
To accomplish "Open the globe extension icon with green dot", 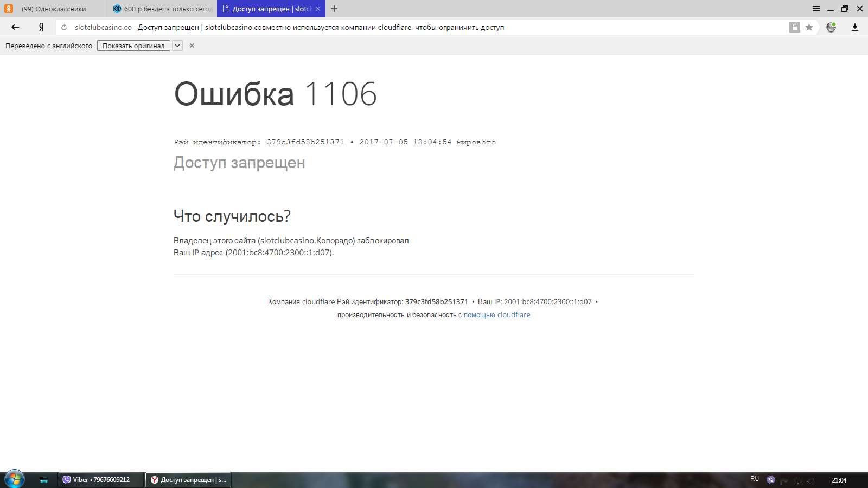I will pyautogui.click(x=831, y=27).
